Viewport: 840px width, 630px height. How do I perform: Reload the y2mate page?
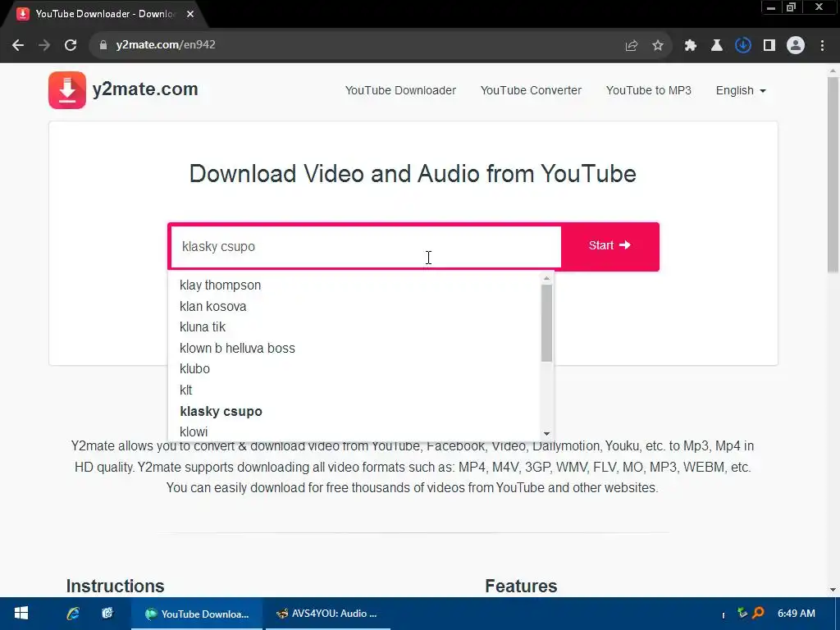tap(71, 45)
